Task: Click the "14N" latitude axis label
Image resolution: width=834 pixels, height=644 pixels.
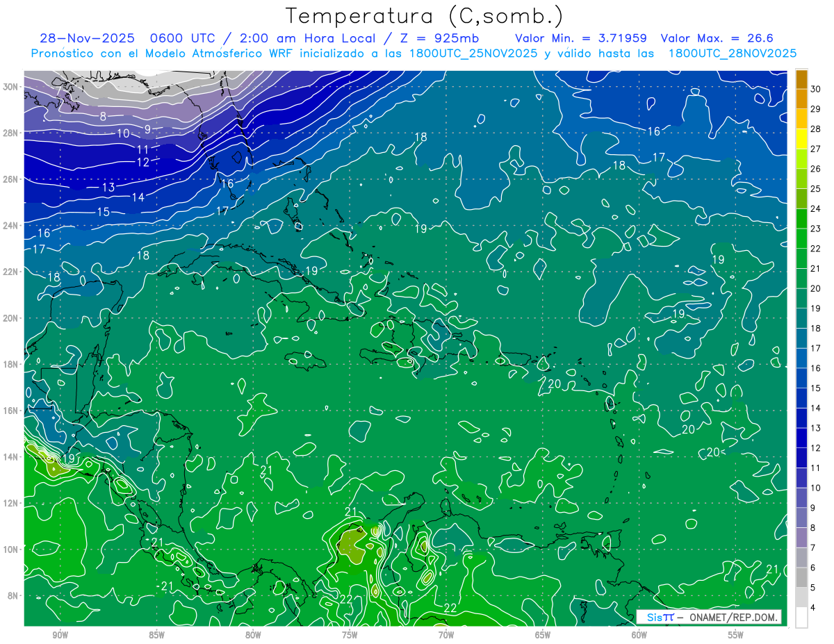Action: tap(11, 456)
